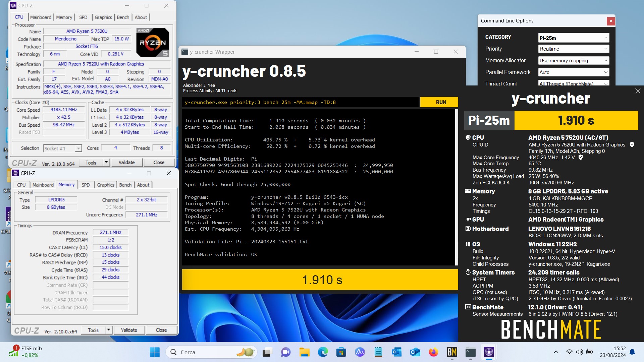The width and height of the screenshot is (644, 362).
Task: Open Microsoft Edge from the taskbar
Action: pos(323,352)
